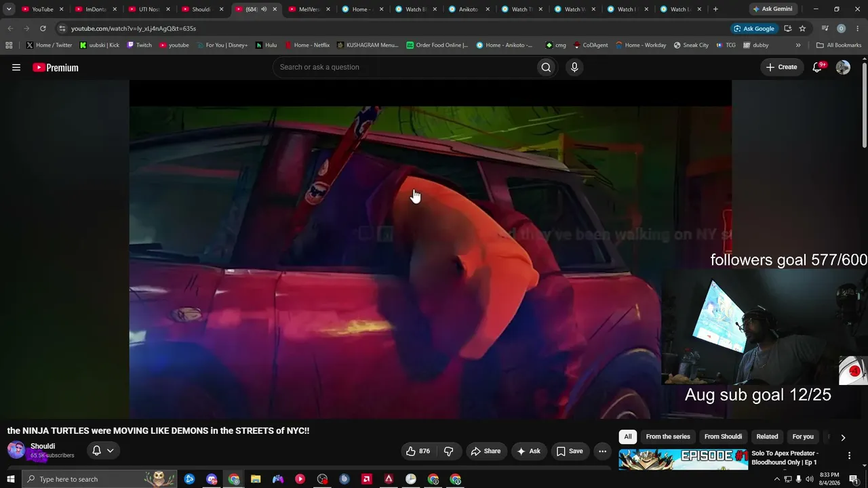Open the Shouldi channel name link
This screenshot has width=868, height=488.
[43, 446]
